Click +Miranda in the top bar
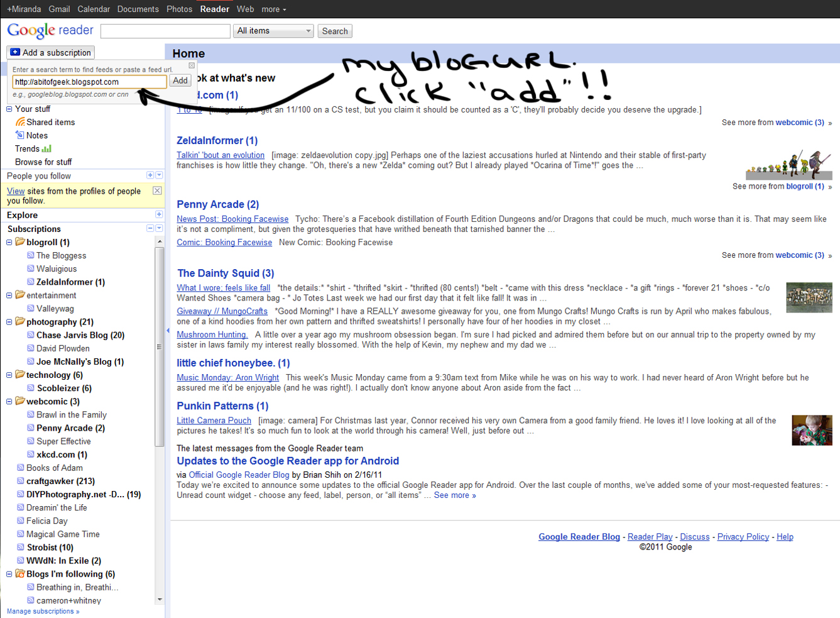The image size is (840, 618). 24,9
